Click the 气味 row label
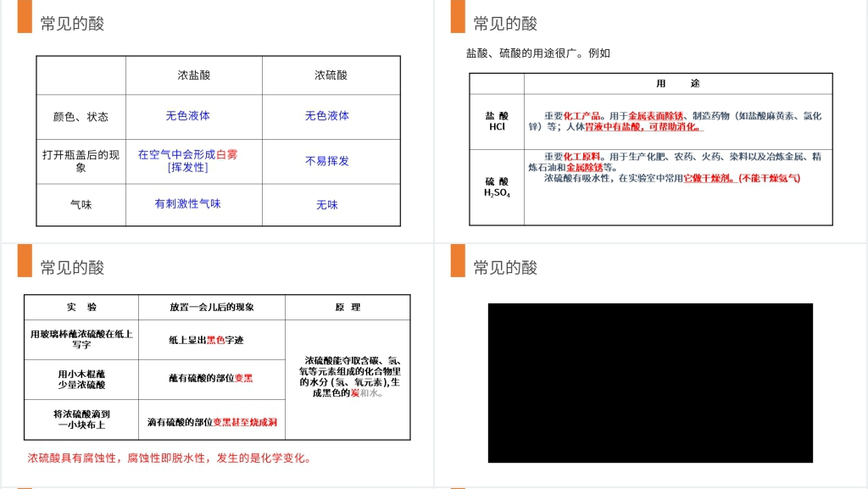Image resolution: width=868 pixels, height=489 pixels. tap(80, 204)
